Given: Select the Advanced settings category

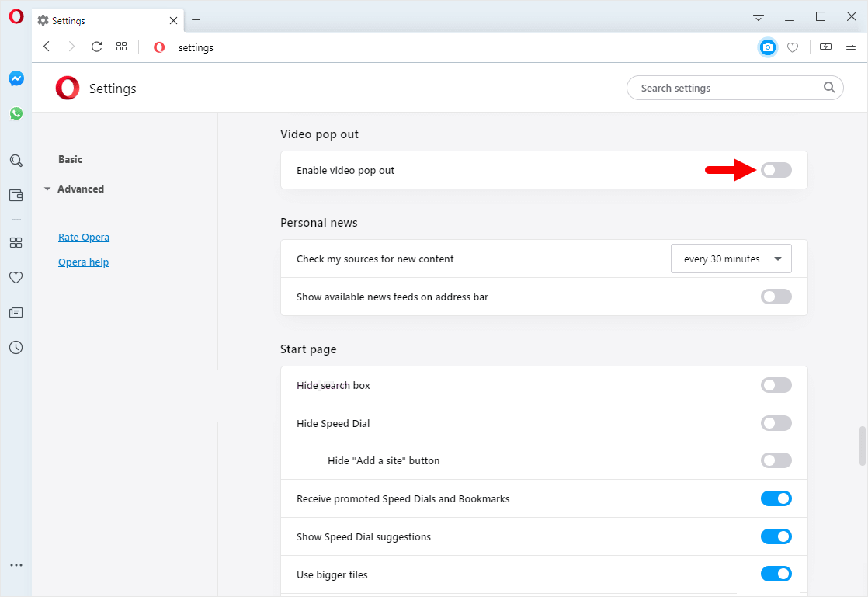Looking at the screenshot, I should pos(81,189).
